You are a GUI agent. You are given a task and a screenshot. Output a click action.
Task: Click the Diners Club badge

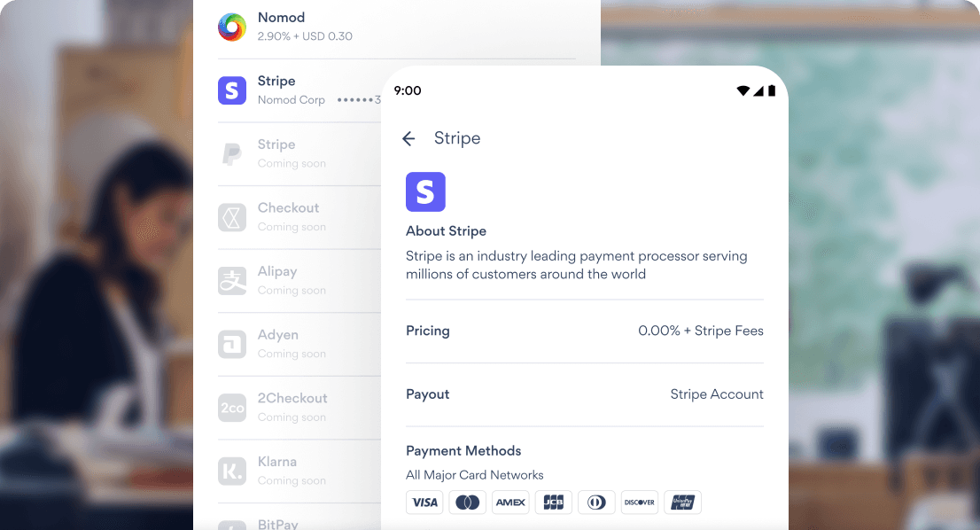(x=596, y=502)
